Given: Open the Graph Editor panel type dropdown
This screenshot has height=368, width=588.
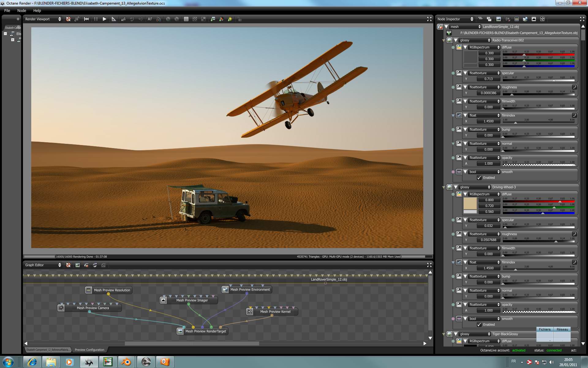Looking at the screenshot, I should pyautogui.click(x=43, y=265).
